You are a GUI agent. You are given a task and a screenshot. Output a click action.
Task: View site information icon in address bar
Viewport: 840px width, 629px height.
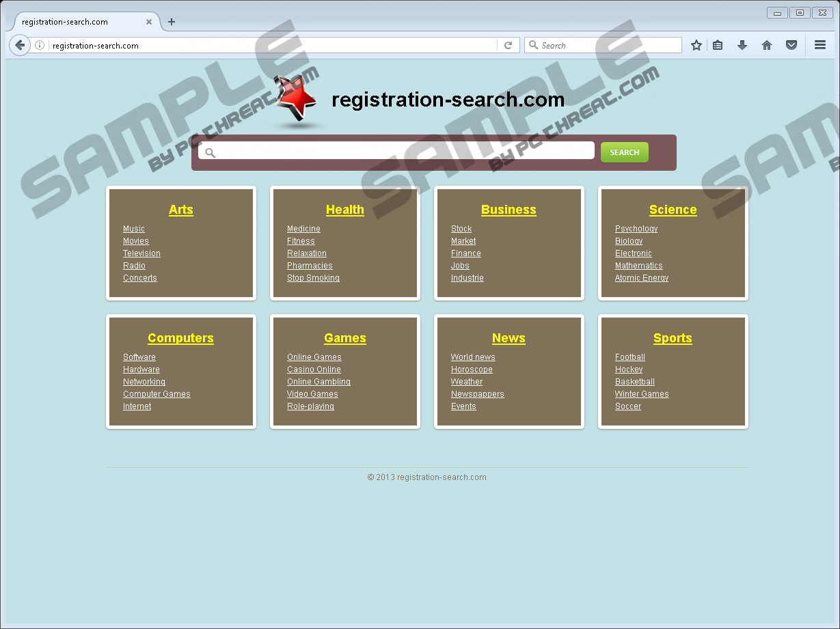[x=40, y=46]
